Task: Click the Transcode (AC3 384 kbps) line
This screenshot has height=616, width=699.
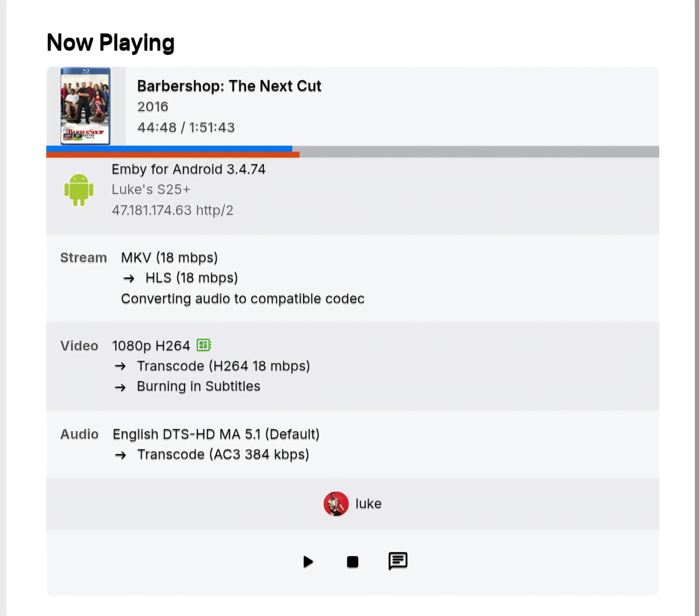Action: pyautogui.click(x=223, y=455)
